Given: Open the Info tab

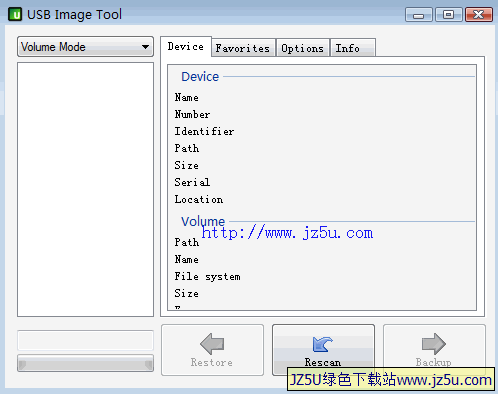Looking at the screenshot, I should (x=353, y=48).
